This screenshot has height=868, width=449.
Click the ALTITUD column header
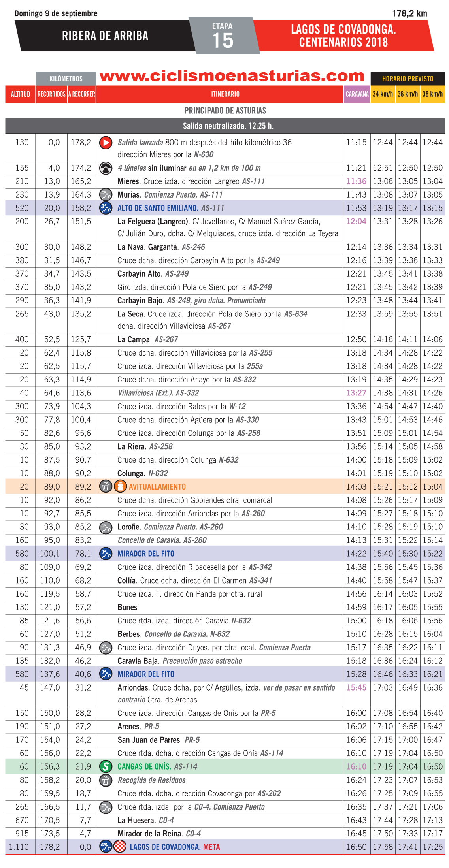click(20, 94)
